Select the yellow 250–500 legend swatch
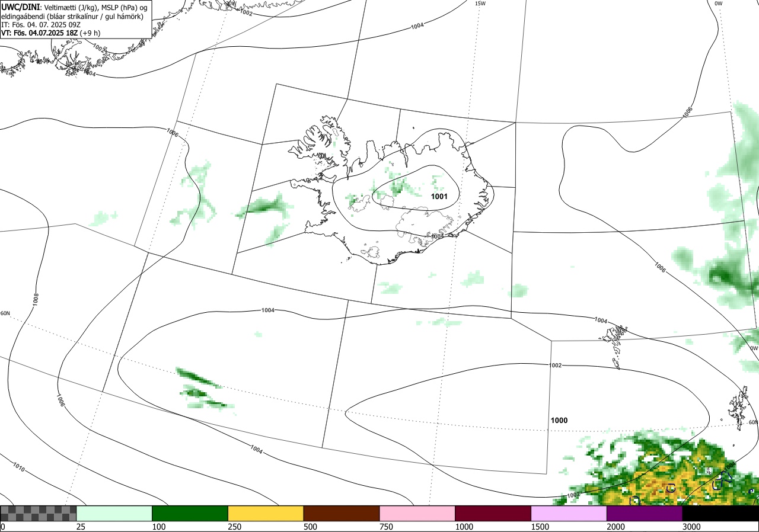Image resolution: width=759 pixels, height=532 pixels. [x=266, y=513]
